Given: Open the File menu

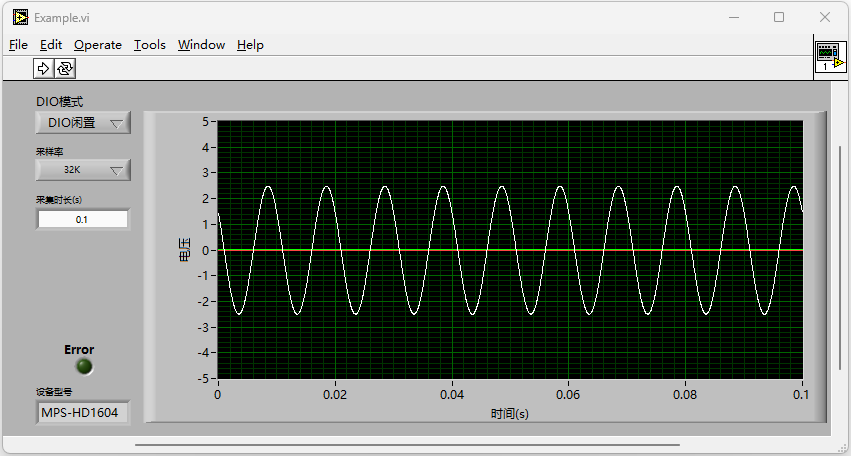Looking at the screenshot, I should [18, 44].
